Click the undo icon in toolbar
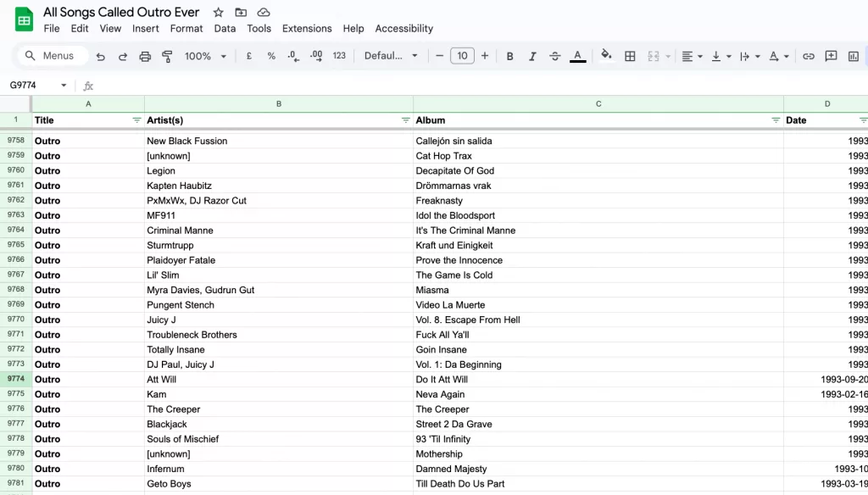Image resolution: width=868 pixels, height=495 pixels. [101, 56]
